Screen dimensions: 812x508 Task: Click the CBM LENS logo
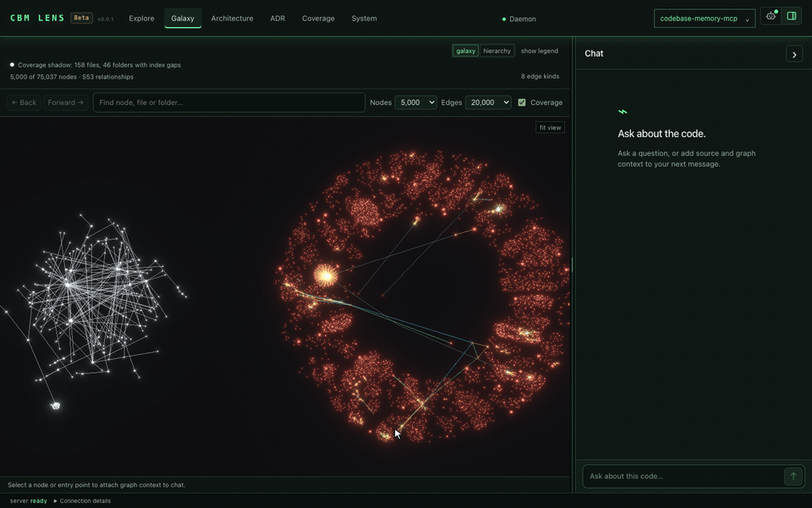(37, 18)
